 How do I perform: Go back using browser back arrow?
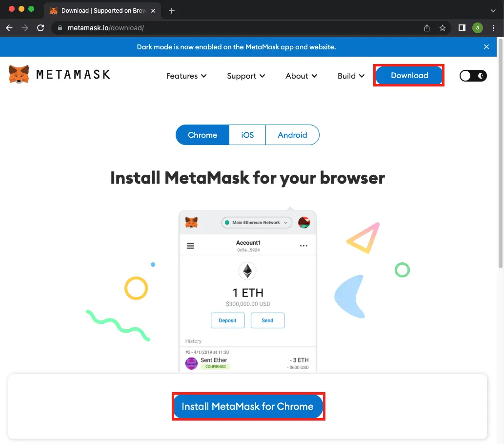[x=9, y=28]
